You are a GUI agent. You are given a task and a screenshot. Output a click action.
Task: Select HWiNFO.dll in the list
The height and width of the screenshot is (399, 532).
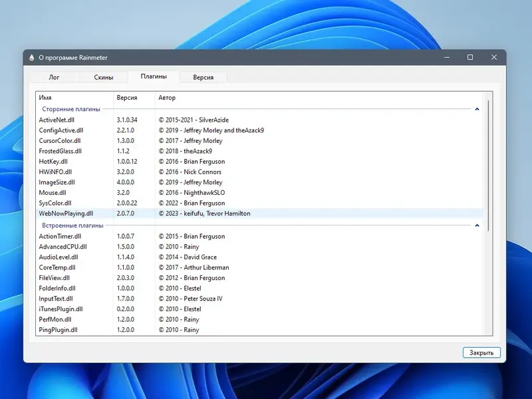coord(55,172)
